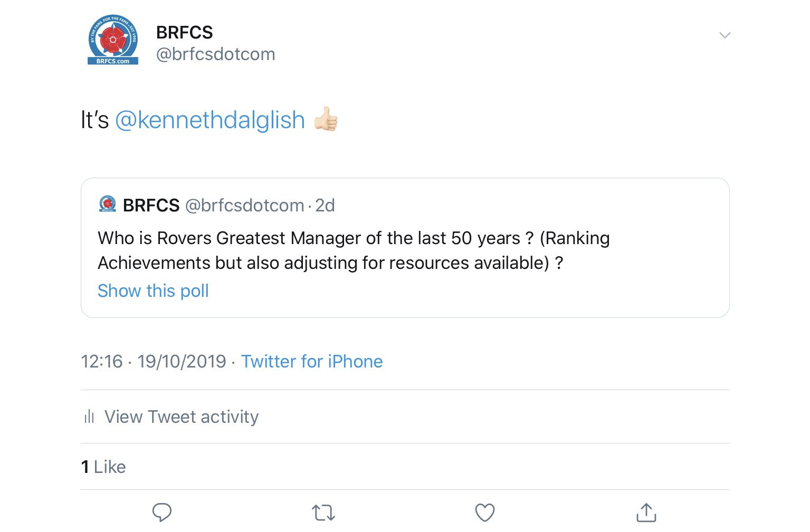Share the tweet via the upload icon
Image resolution: width=810 pixels, height=532 pixels.
click(x=646, y=512)
